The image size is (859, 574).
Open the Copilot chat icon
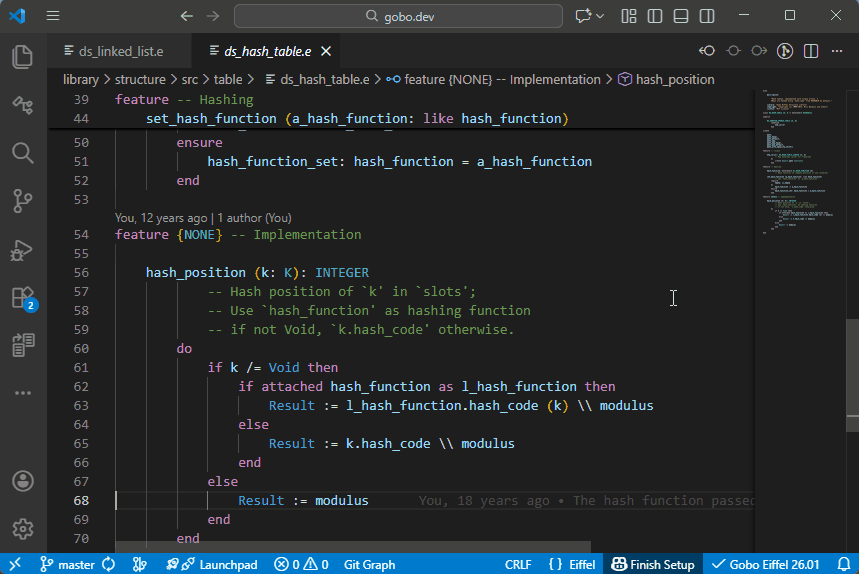[x=583, y=16]
